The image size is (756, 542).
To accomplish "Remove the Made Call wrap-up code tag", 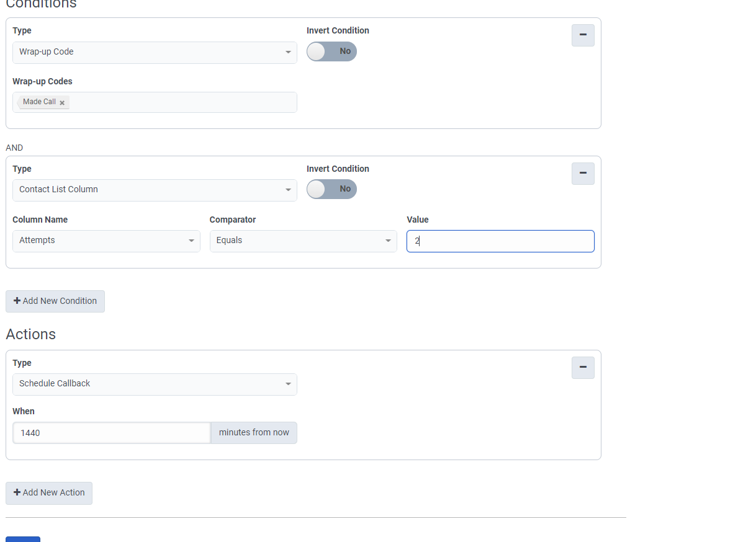I will tap(62, 103).
